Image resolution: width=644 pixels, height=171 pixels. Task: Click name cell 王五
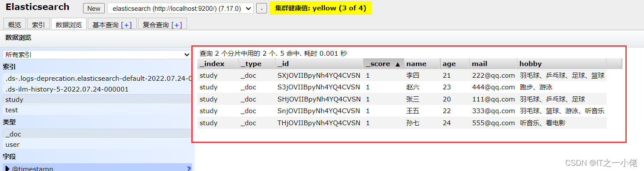click(412, 111)
